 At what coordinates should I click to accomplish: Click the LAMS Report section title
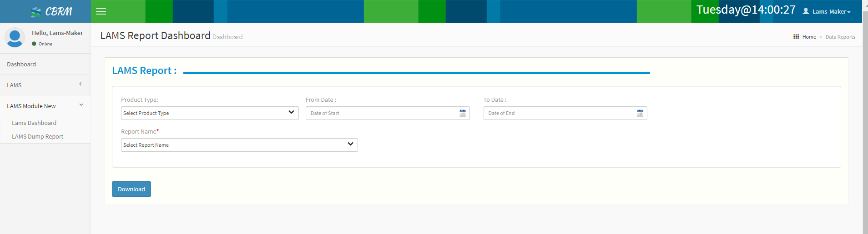point(144,70)
